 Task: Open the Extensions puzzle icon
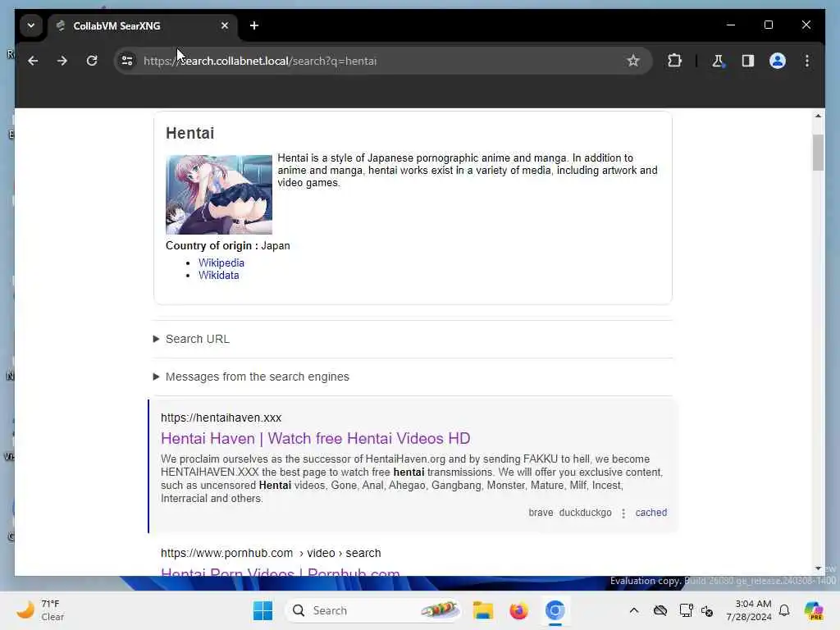point(674,61)
